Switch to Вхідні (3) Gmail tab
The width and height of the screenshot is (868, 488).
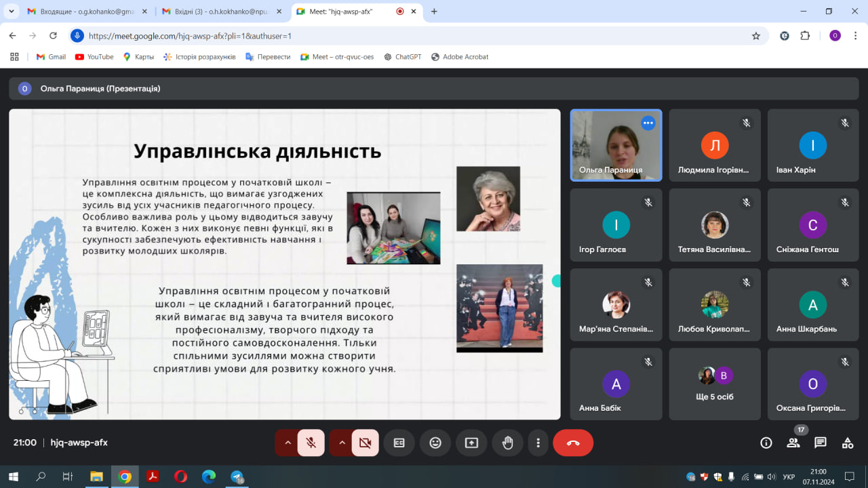coord(221,12)
